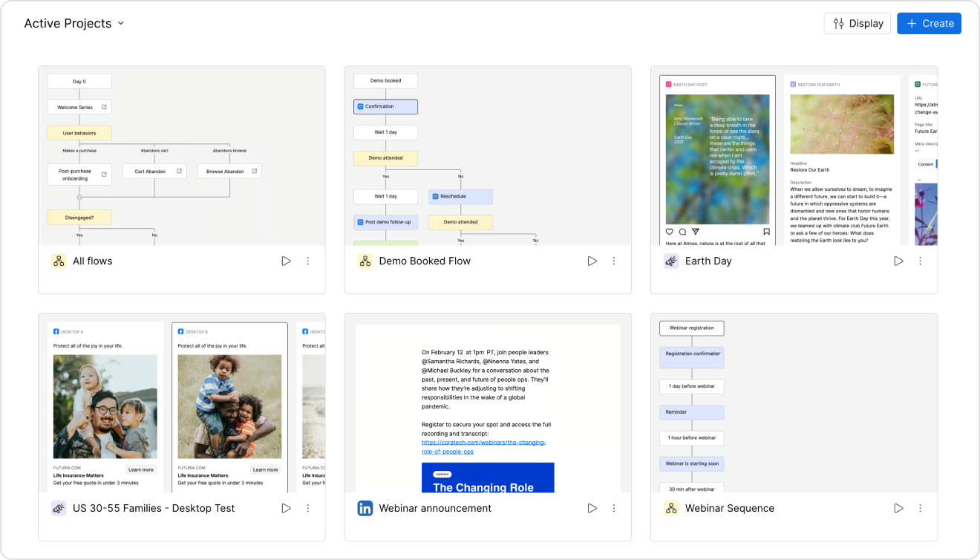
Task: Click the LinkedIn icon for Webinar announcement
Action: click(365, 508)
